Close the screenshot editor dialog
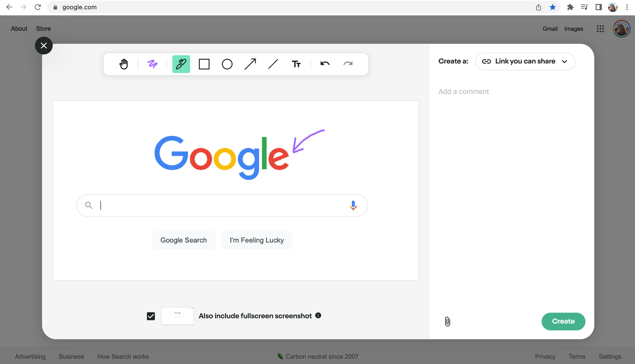 pos(44,45)
